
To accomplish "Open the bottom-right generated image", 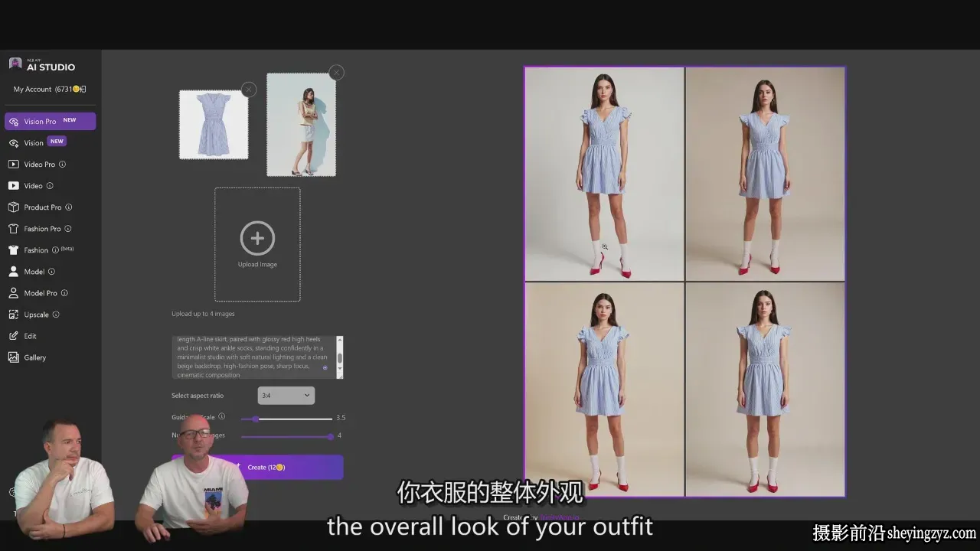I will click(765, 389).
